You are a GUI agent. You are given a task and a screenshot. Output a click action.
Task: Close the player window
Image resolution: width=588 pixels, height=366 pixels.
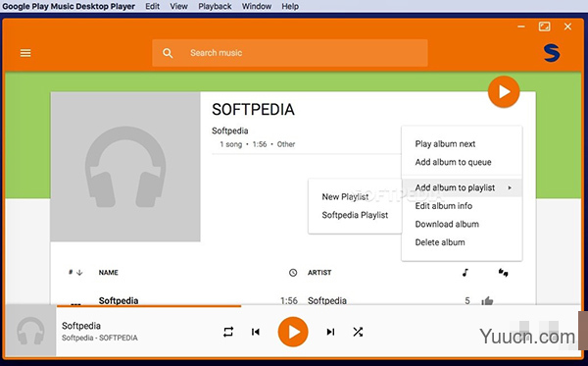(567, 26)
